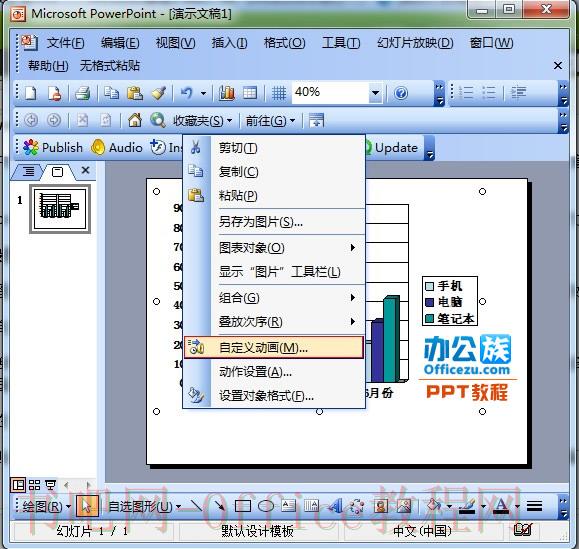Click the New document icon
This screenshot has height=549, width=579.
(30, 93)
